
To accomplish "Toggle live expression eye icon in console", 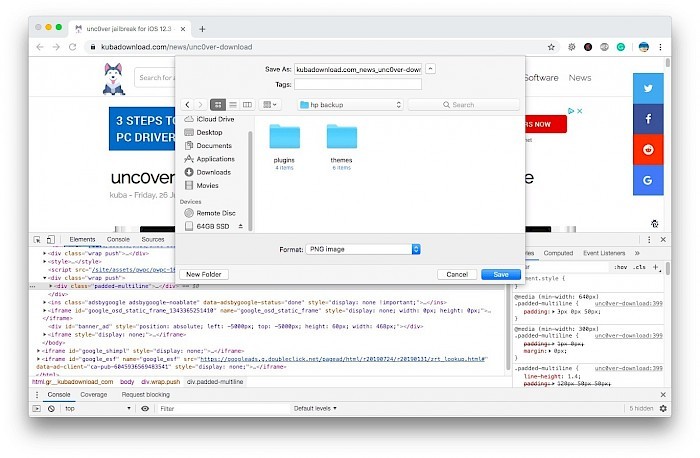I will point(145,408).
